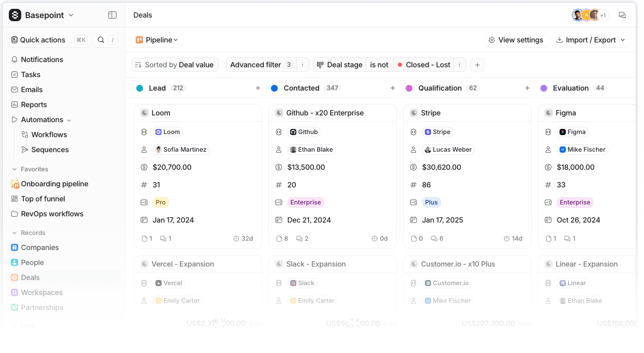Add a new filter with plus

477,65
